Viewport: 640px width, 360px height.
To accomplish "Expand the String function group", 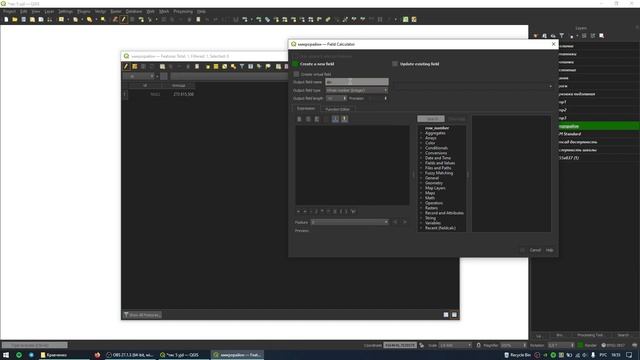I will coord(421,218).
